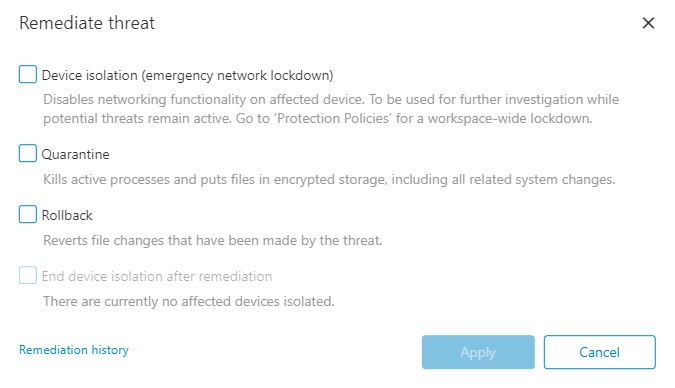
Task: Click the 'Kills active processes' description text
Action: coord(329,179)
